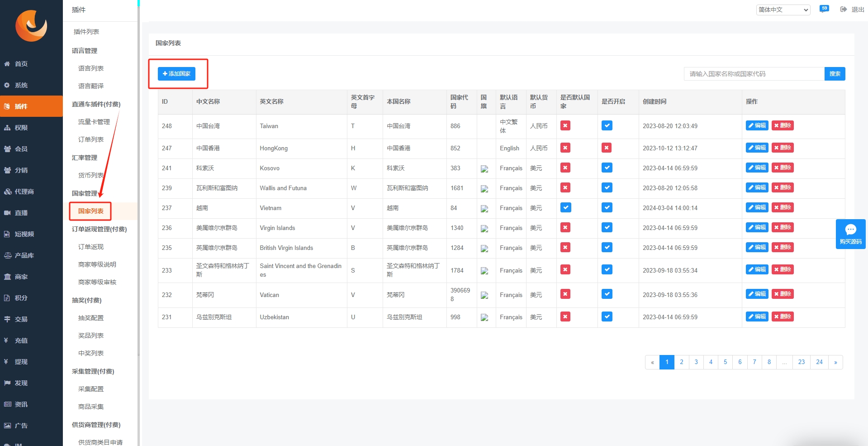This screenshot has height=446, width=868.
Task: Click the flag image for Kosovo row
Action: (484, 169)
